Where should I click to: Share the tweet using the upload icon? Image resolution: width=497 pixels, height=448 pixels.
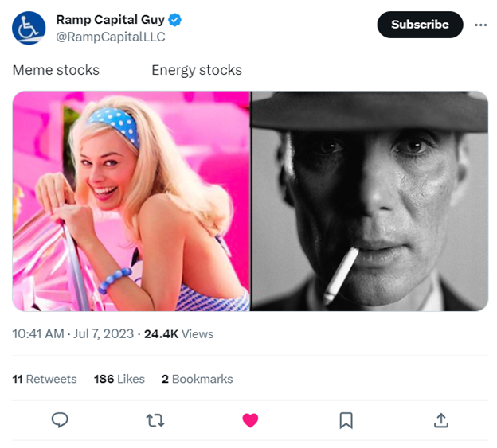441,419
